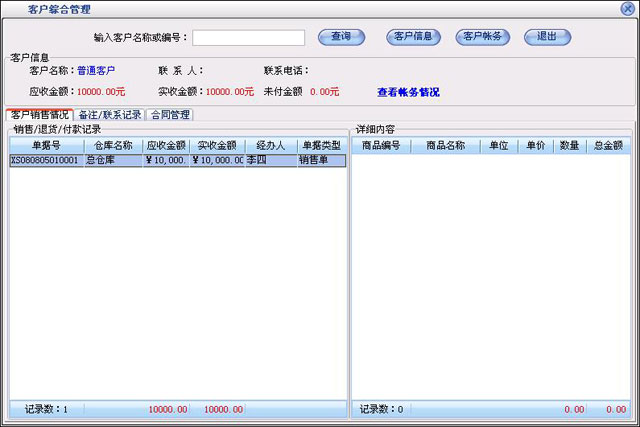Click the 查询 search button

point(341,37)
